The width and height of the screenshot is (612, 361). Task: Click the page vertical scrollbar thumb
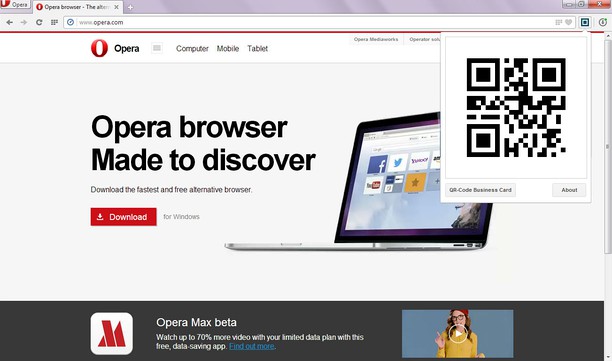608,146
